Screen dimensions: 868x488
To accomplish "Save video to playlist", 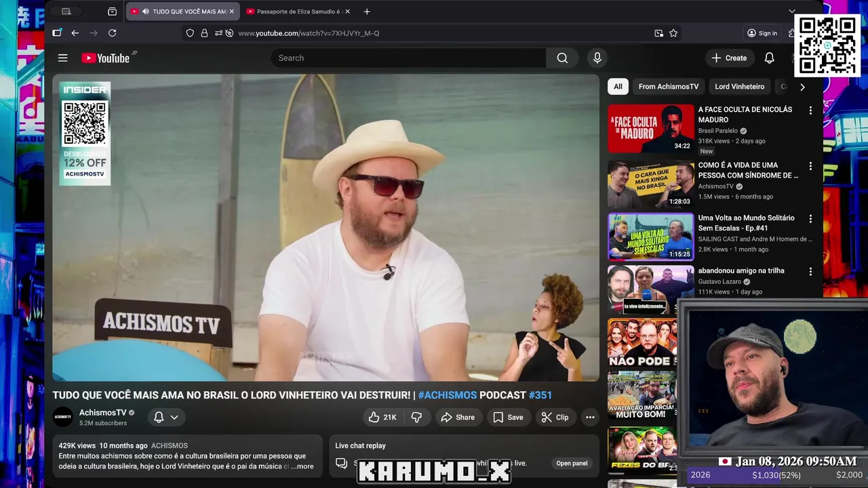I will click(x=508, y=418).
